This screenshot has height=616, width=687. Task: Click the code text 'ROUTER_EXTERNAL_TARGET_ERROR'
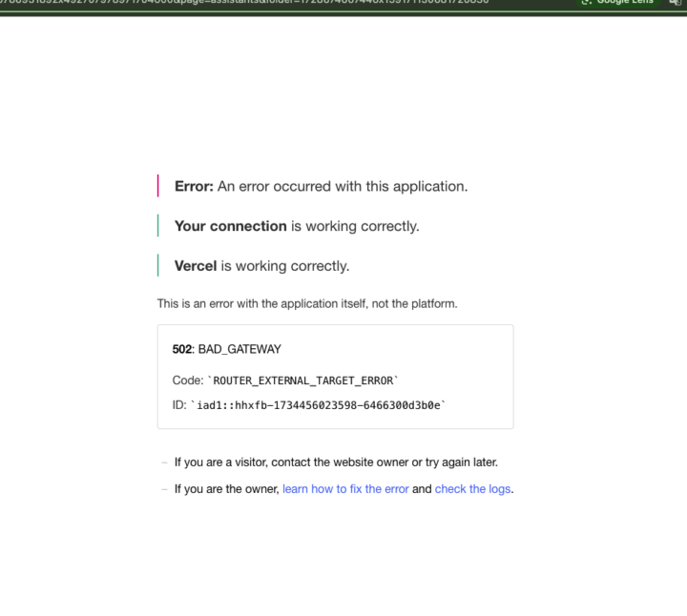pos(302,380)
